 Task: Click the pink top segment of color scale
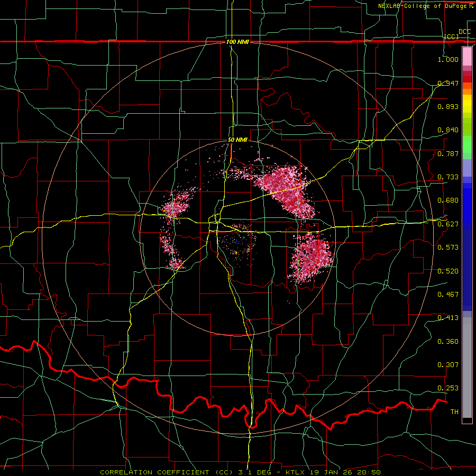pyautogui.click(x=467, y=57)
